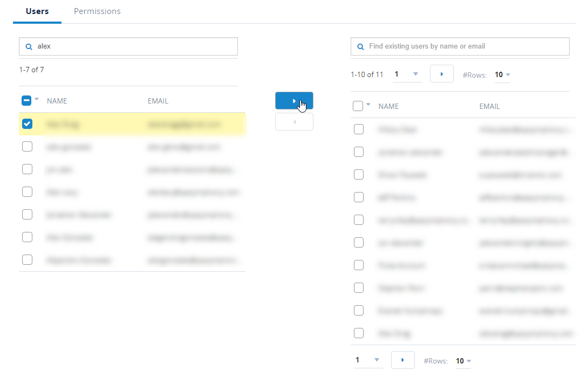Image resolution: width=588 pixels, height=384 pixels.
Task: Open the right table select-all options arrow
Action: point(368,105)
